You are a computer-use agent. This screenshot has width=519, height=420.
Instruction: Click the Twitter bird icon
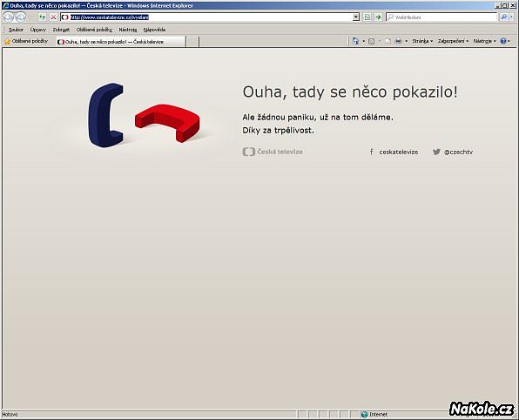pyautogui.click(x=436, y=152)
